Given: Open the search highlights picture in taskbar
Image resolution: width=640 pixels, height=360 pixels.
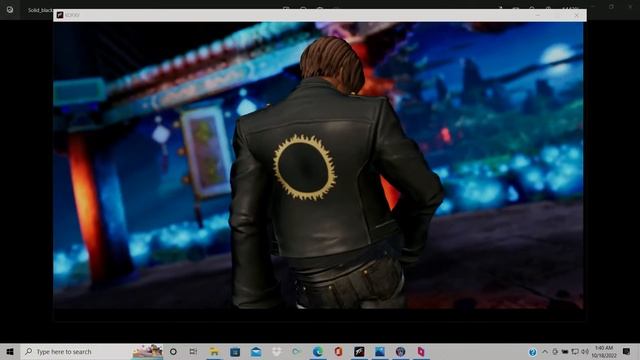Looking at the screenshot, I should click(148, 351).
